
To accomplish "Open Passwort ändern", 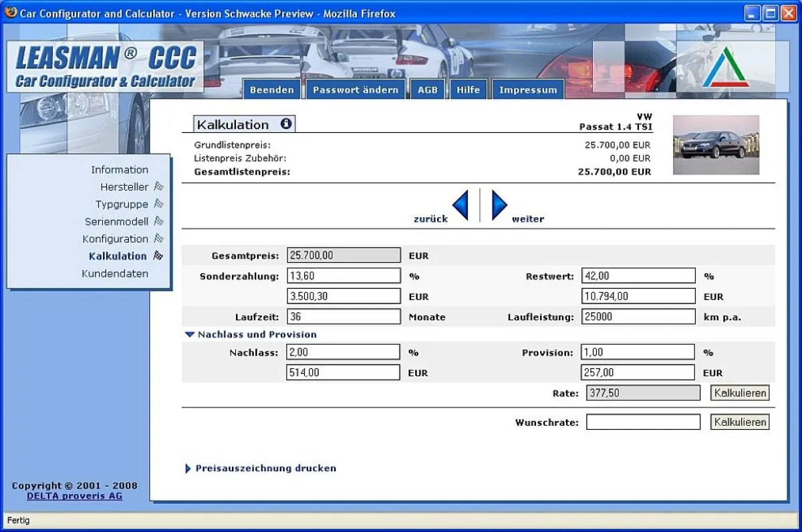I will coord(356,89).
